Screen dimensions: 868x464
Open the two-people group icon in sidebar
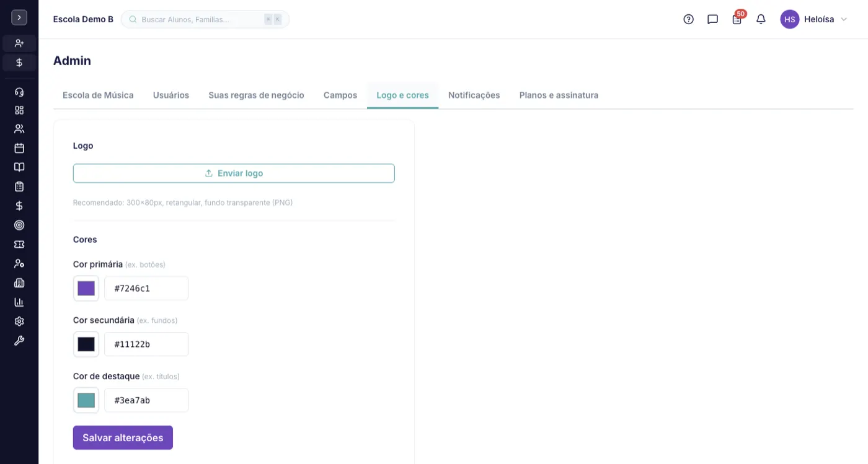tap(19, 129)
